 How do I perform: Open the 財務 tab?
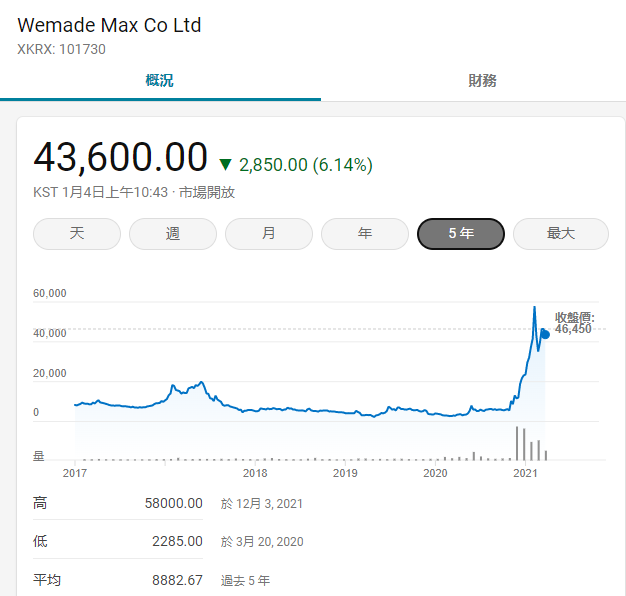482,81
